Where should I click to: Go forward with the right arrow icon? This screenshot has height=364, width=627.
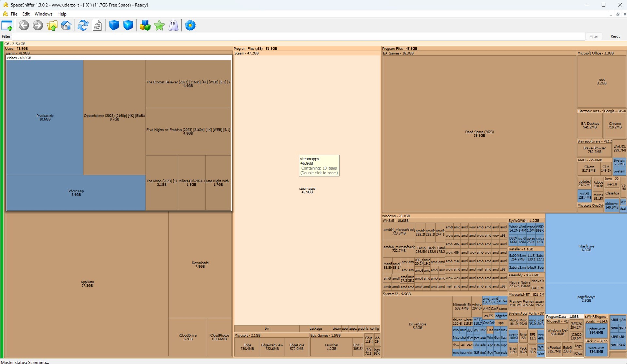coord(38,25)
